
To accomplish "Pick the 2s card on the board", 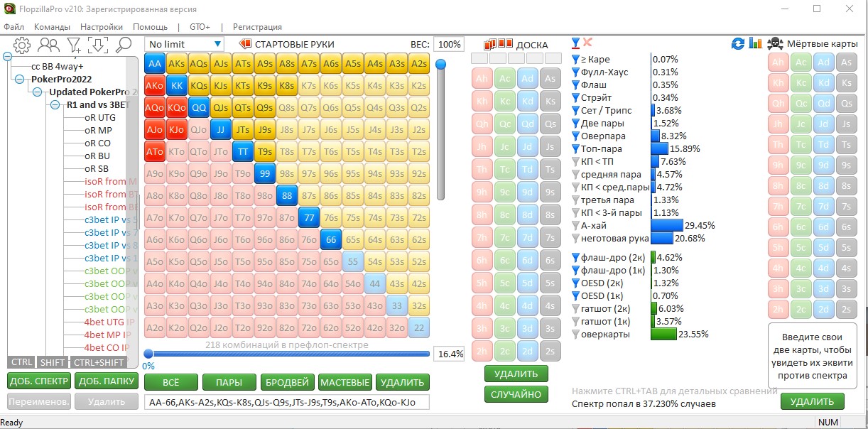I will pyautogui.click(x=550, y=351).
